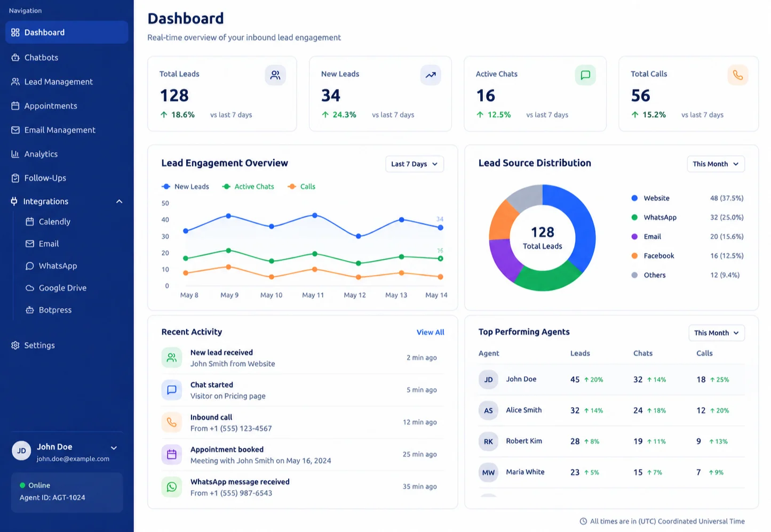Click the Chats column header
This screenshot has width=771, height=532.
point(643,353)
